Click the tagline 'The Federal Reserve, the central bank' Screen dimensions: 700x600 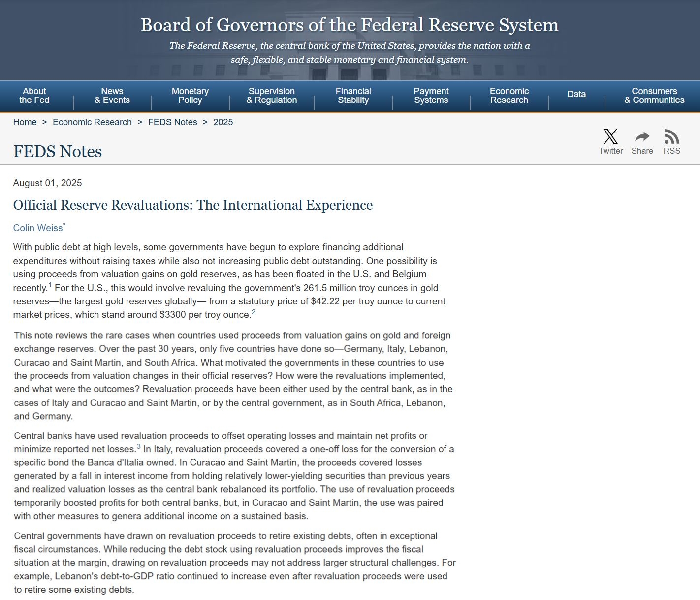point(350,52)
